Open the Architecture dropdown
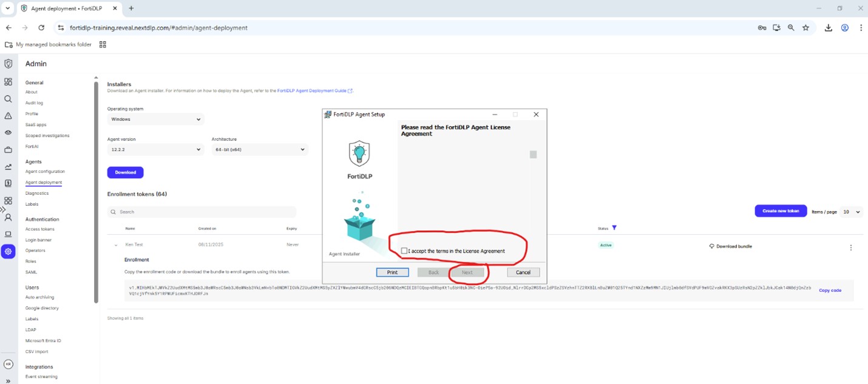The height and width of the screenshot is (384, 868). [260, 149]
